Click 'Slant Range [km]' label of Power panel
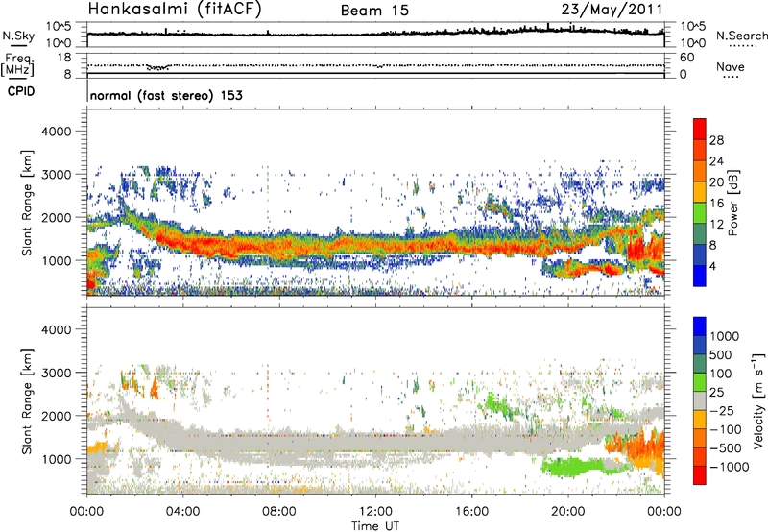Viewport: 768px width, 532px height. pyautogui.click(x=27, y=203)
